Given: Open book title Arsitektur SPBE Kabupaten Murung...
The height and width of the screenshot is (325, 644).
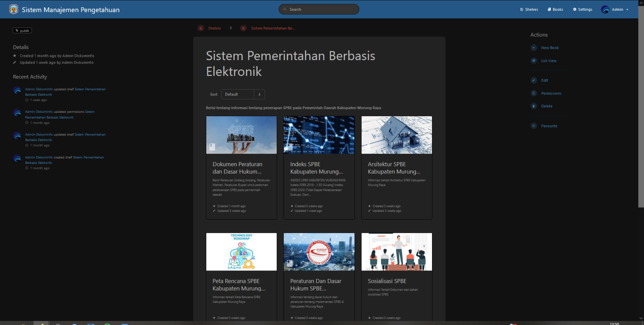Looking at the screenshot, I should click(394, 168).
